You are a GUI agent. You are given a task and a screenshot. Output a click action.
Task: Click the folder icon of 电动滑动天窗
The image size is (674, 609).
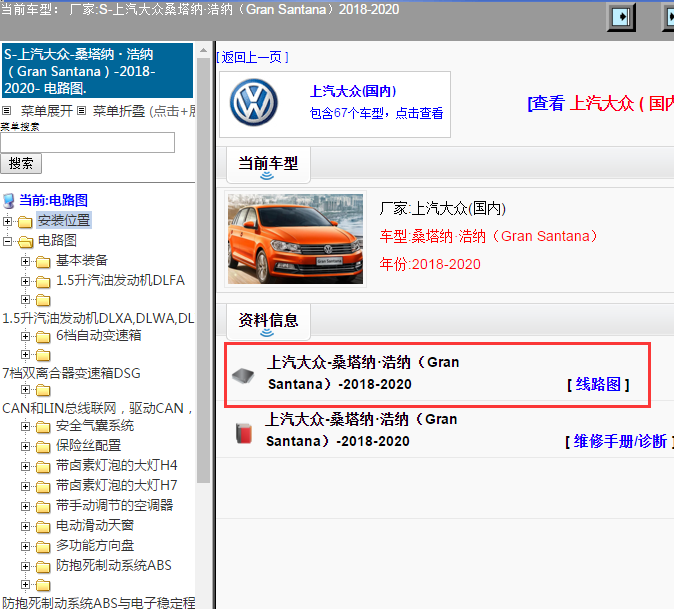click(x=43, y=526)
